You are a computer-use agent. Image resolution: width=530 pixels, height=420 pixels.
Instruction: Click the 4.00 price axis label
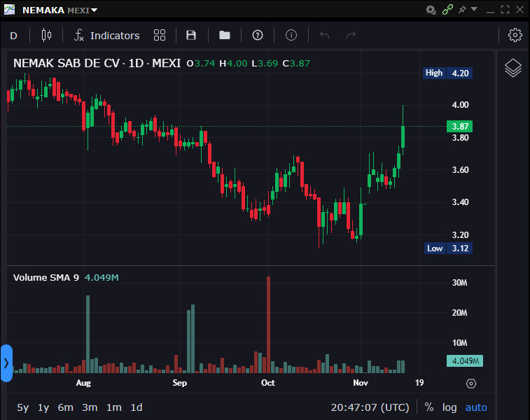(461, 105)
